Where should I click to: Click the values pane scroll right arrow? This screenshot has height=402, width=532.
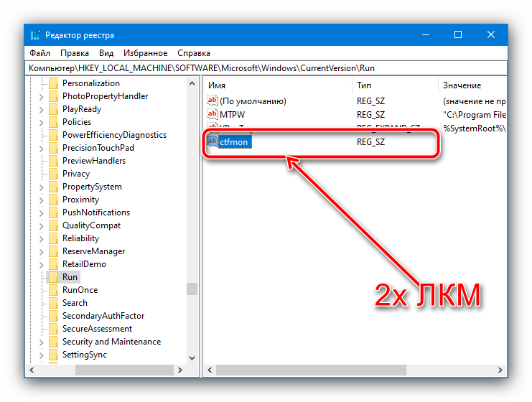pyautogui.click(x=500, y=370)
